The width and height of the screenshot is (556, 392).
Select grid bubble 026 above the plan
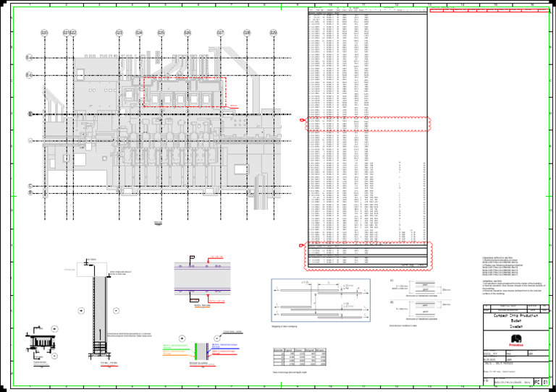click(188, 33)
